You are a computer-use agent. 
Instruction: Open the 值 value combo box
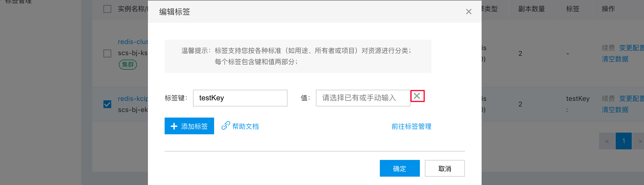click(x=363, y=98)
